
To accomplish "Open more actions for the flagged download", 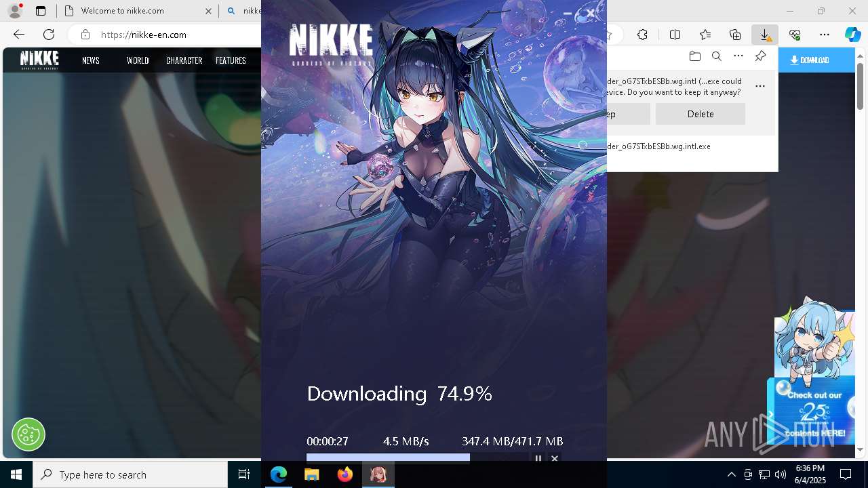I will tap(760, 86).
